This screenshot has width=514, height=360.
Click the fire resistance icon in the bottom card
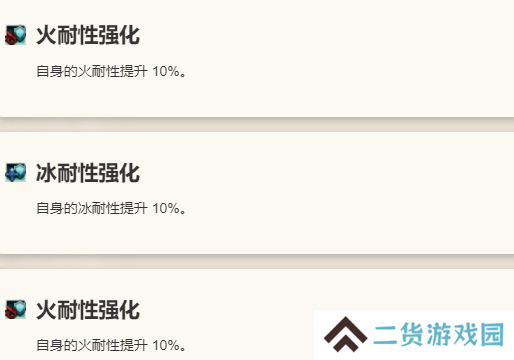click(x=15, y=309)
